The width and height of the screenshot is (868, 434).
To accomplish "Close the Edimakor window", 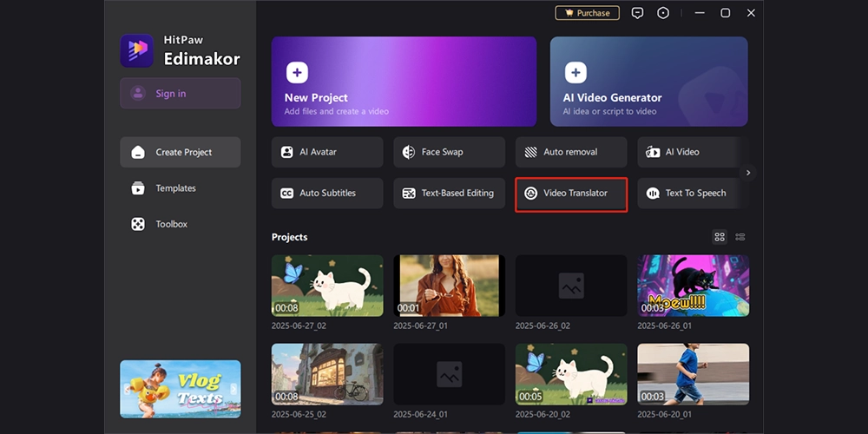I will 751,13.
